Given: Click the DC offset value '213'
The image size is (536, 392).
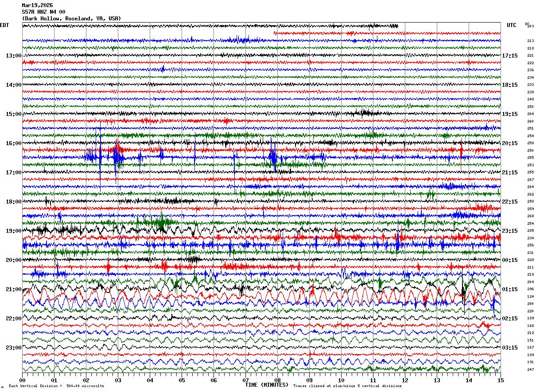Looking at the screenshot, I should tap(530, 41).
